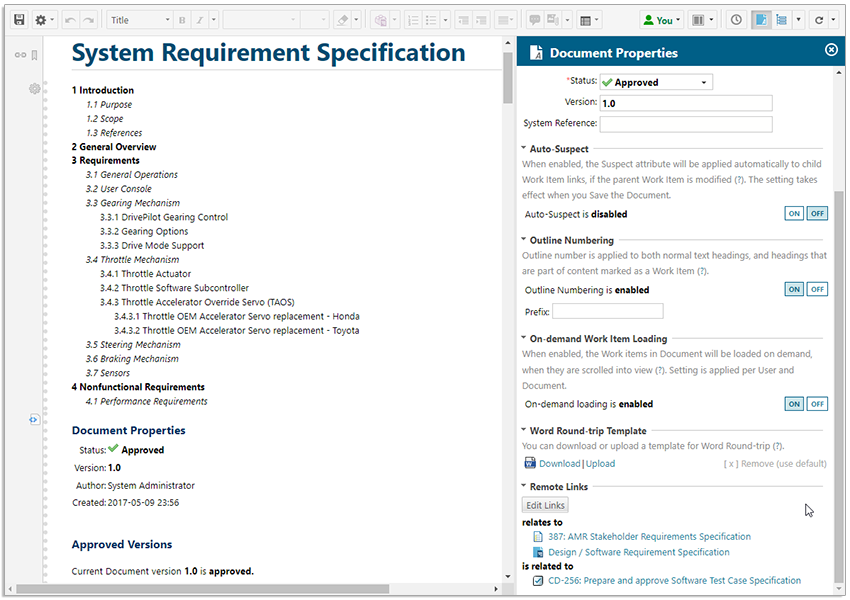Image resolution: width=850 pixels, height=600 pixels.
Task: Click the document vertical scrollbar thumb
Action: (x=507, y=78)
